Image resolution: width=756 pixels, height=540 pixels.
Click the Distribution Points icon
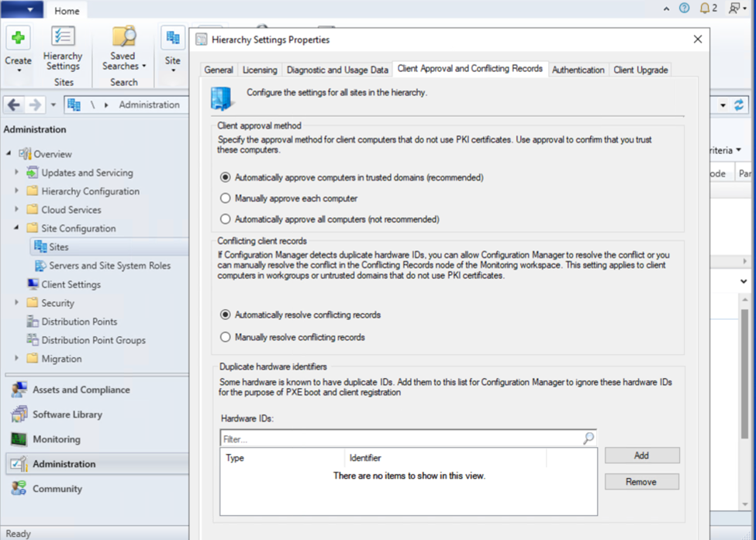tap(33, 322)
